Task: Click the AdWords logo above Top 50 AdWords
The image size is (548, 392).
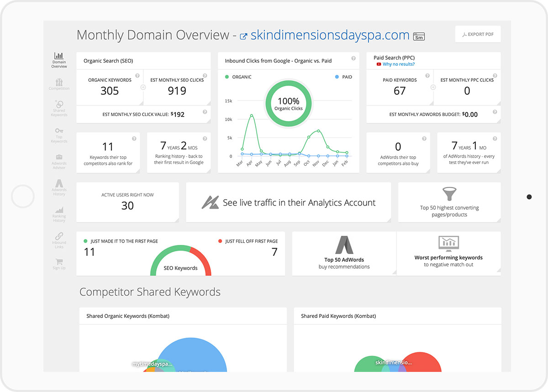Action: tap(344, 245)
